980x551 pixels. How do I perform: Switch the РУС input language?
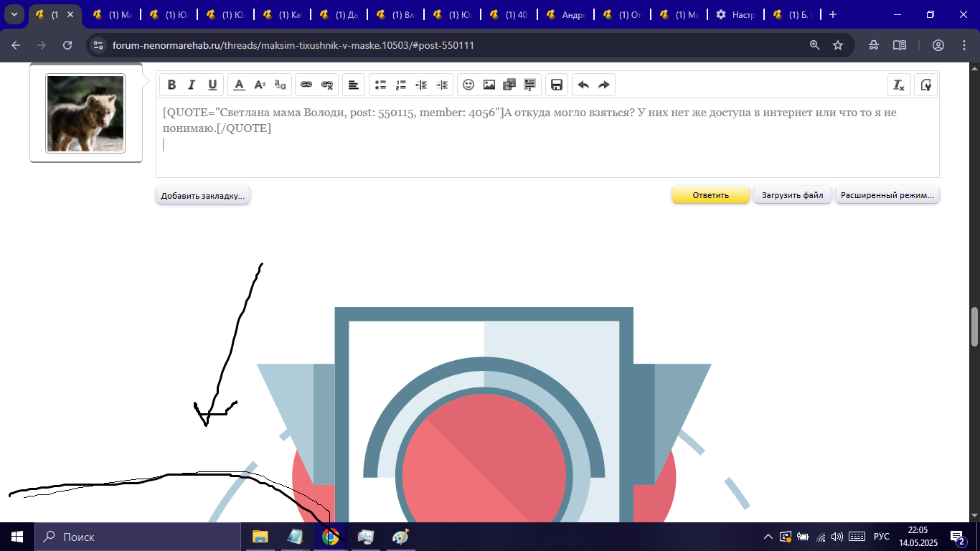coord(882,537)
